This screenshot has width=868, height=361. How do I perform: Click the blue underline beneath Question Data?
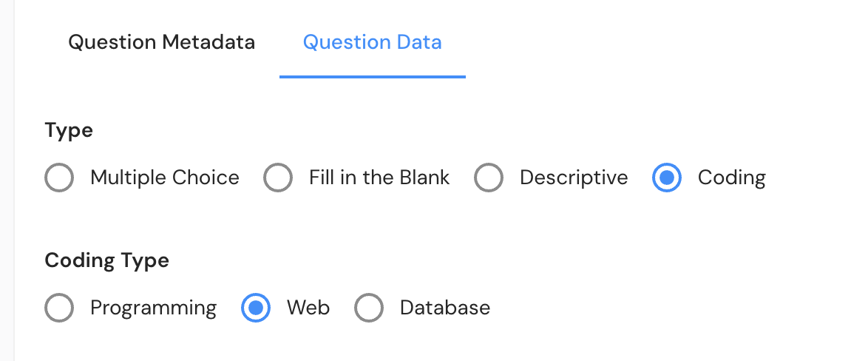click(x=372, y=76)
